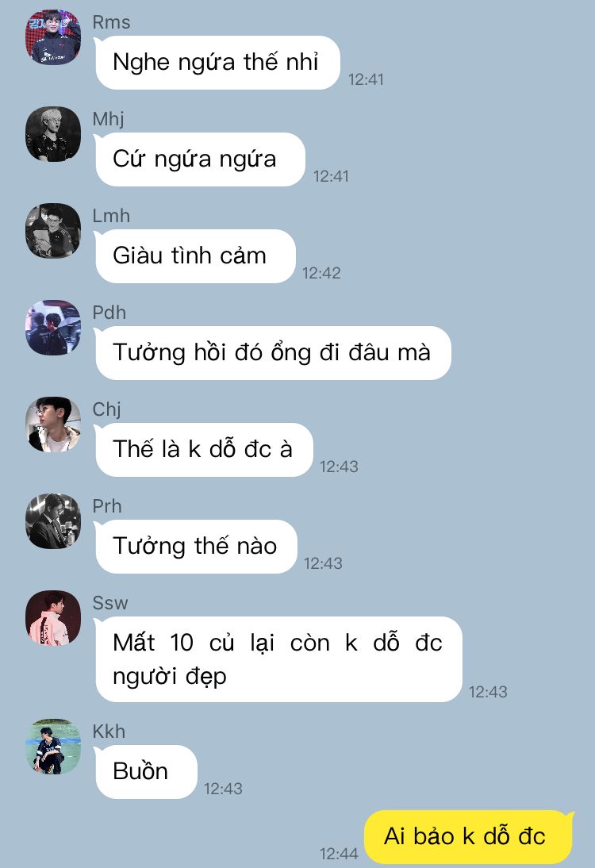Tap "Tưởng hồi đó ổng đi đâu mà" message

click(273, 353)
